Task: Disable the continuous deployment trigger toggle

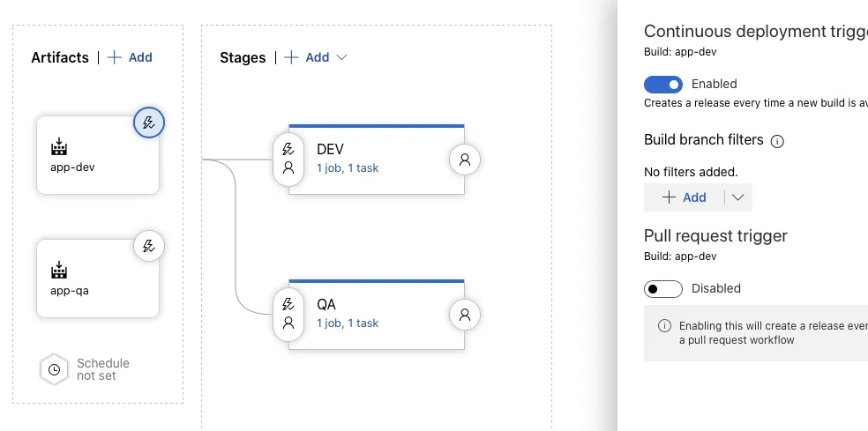Action: pos(663,84)
